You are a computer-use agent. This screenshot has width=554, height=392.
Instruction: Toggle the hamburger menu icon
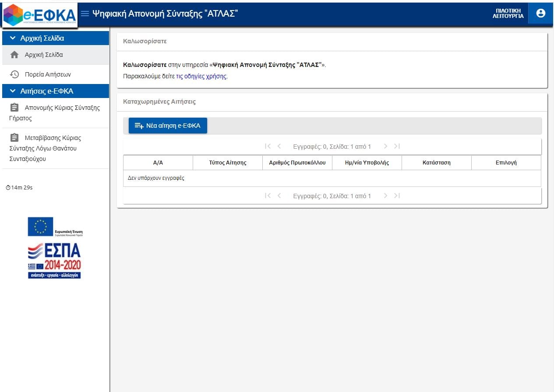(85, 14)
